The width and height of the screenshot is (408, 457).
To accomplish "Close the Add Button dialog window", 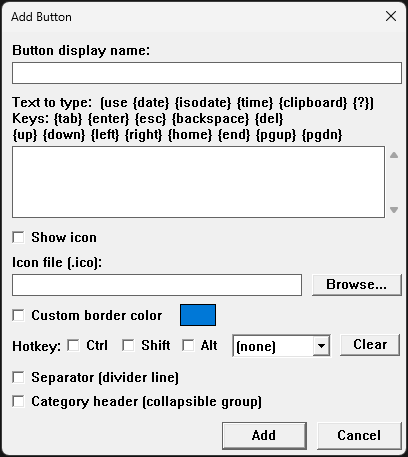I will 391,16.
